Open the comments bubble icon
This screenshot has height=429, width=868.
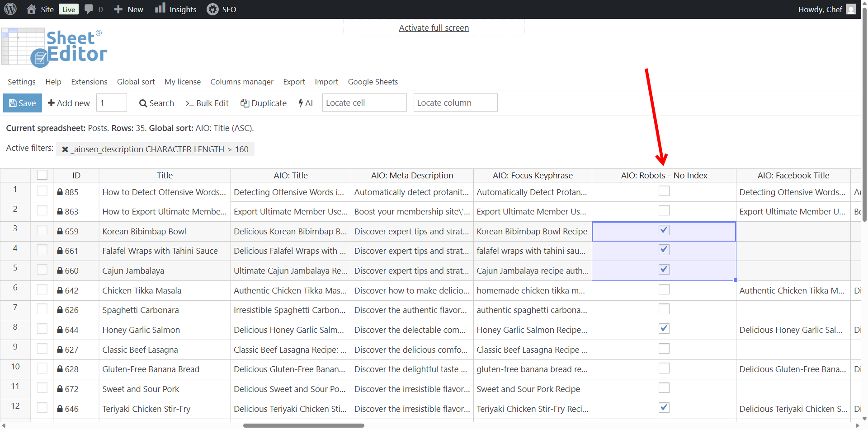89,9
